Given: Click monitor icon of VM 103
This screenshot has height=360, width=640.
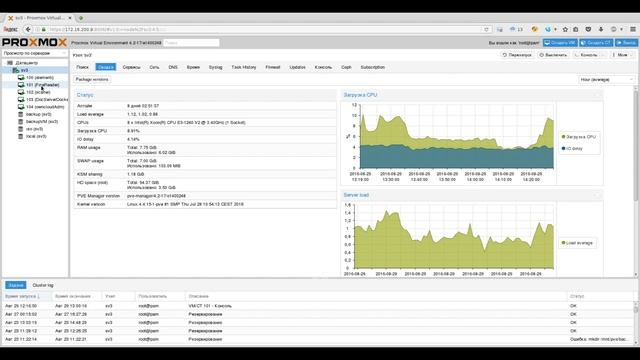Looking at the screenshot, I should pos(21,100).
